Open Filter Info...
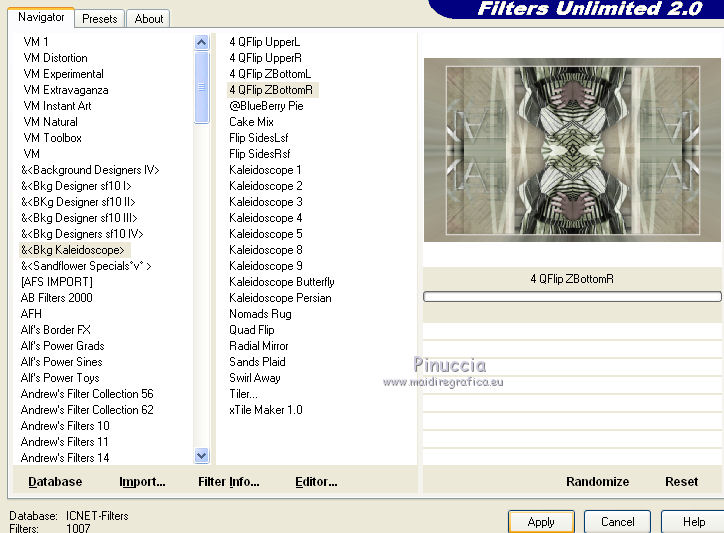Screen dimensions: 724x533 [x=229, y=482]
